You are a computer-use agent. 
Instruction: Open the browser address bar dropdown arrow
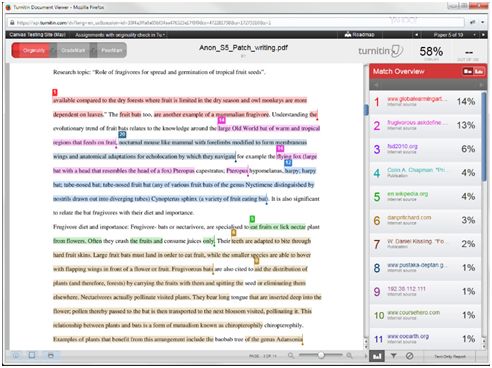point(482,22)
